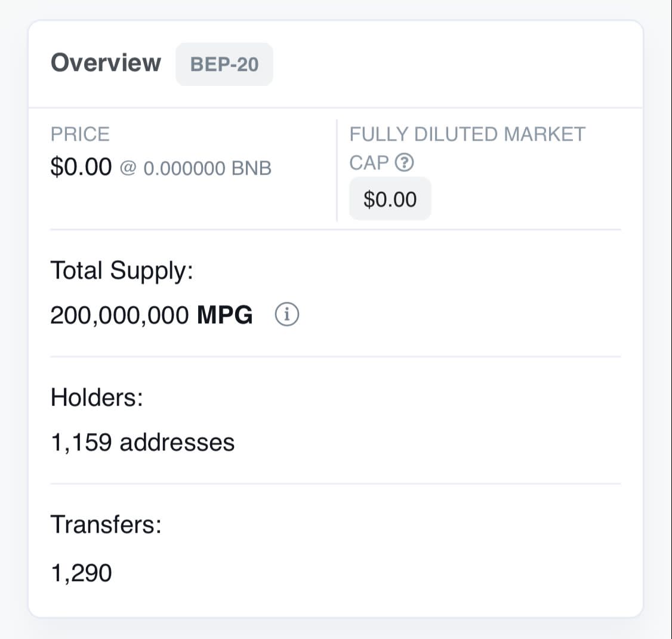Click the @ symbol before BNB price
Viewport: 672px width, 639px height.
pyautogui.click(x=128, y=168)
